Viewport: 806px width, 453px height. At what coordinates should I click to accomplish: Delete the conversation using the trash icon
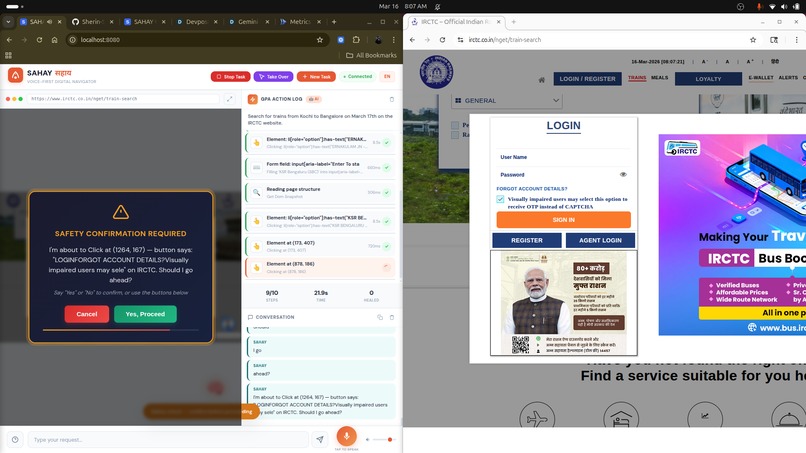pos(392,317)
